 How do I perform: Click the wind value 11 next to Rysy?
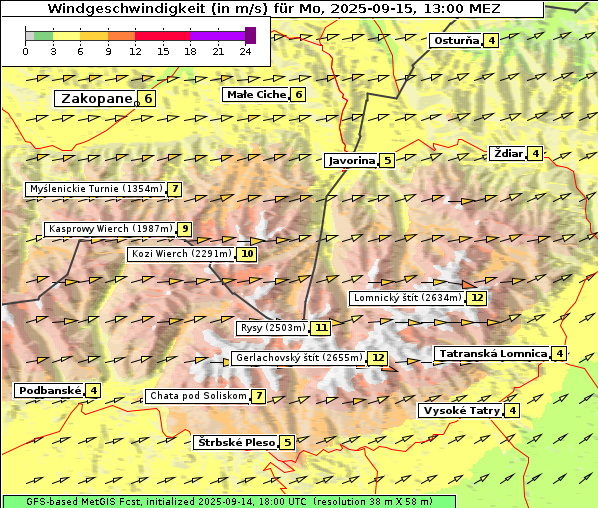click(x=321, y=328)
